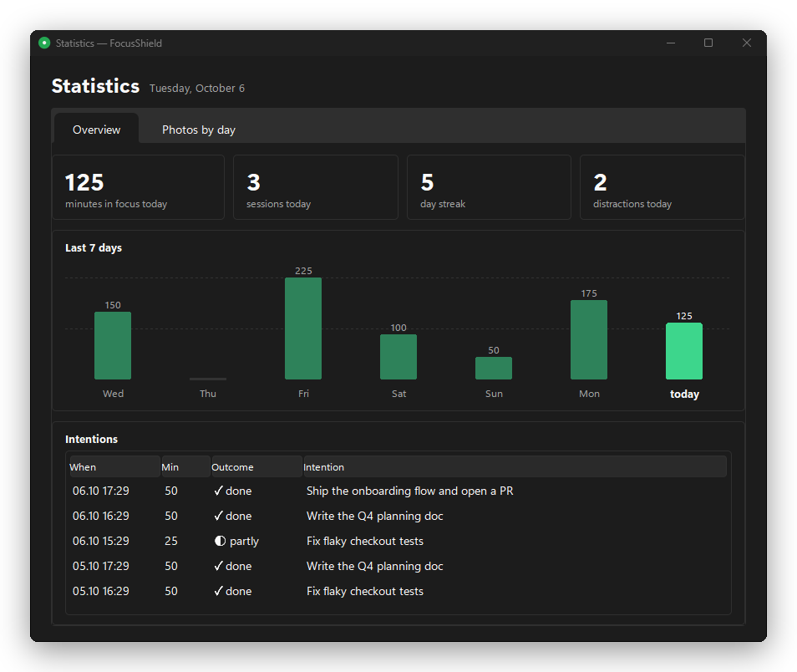Select the 3 sessions today card
The height and width of the screenshot is (672, 797).
click(x=315, y=187)
